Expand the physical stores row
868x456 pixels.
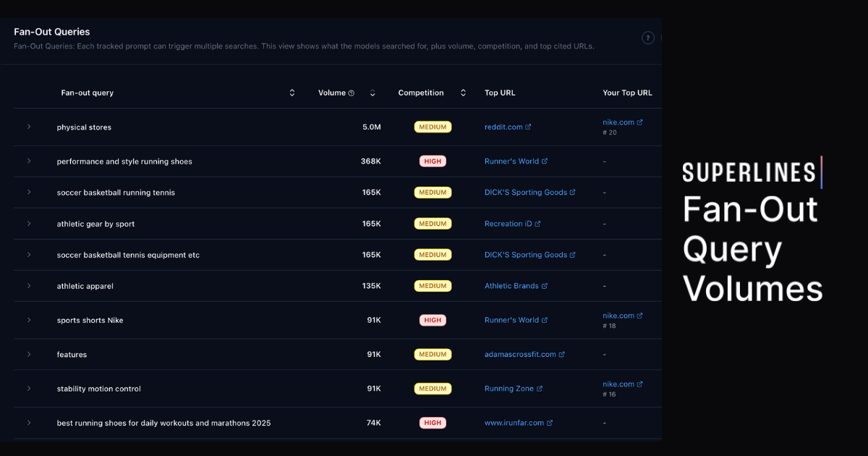point(29,127)
